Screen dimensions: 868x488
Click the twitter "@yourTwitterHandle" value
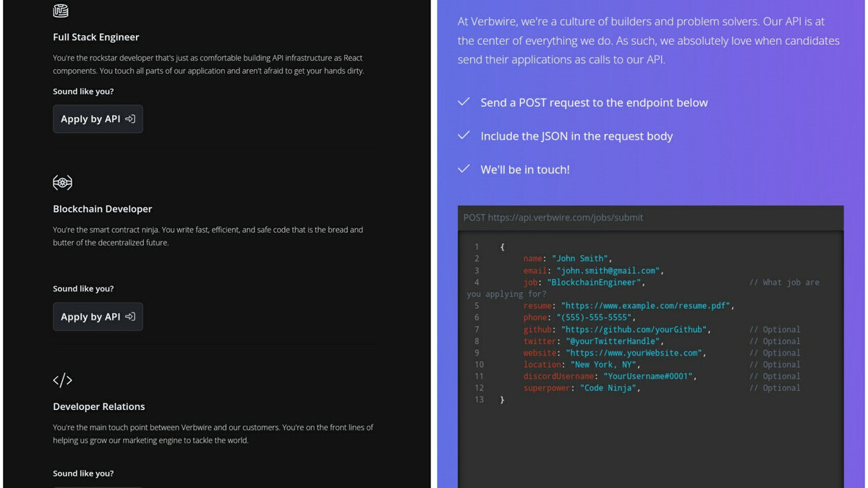coord(613,341)
